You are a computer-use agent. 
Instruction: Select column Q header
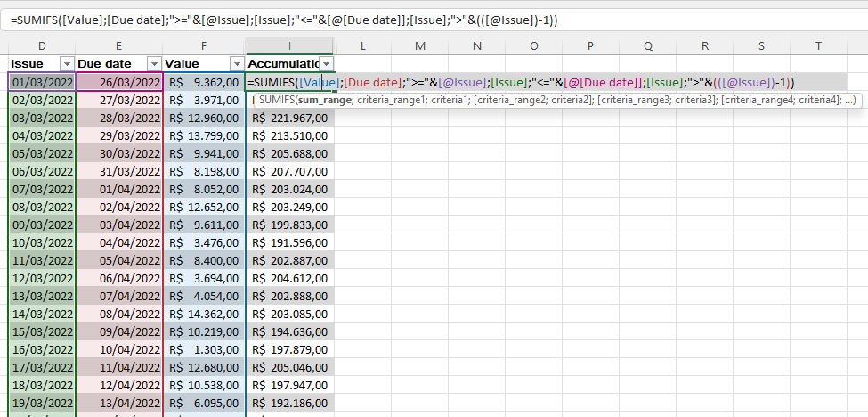click(x=648, y=46)
